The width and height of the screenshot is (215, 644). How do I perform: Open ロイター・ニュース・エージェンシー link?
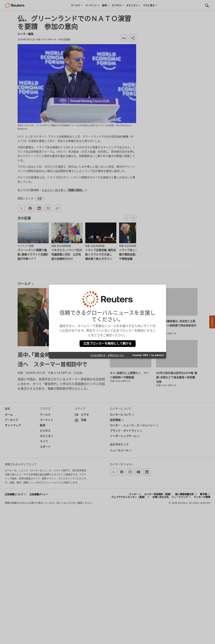[x=134, y=425]
